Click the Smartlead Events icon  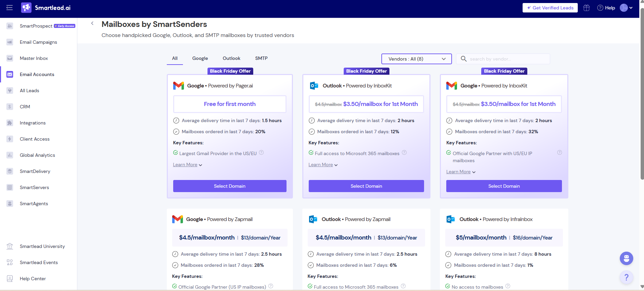click(10, 262)
